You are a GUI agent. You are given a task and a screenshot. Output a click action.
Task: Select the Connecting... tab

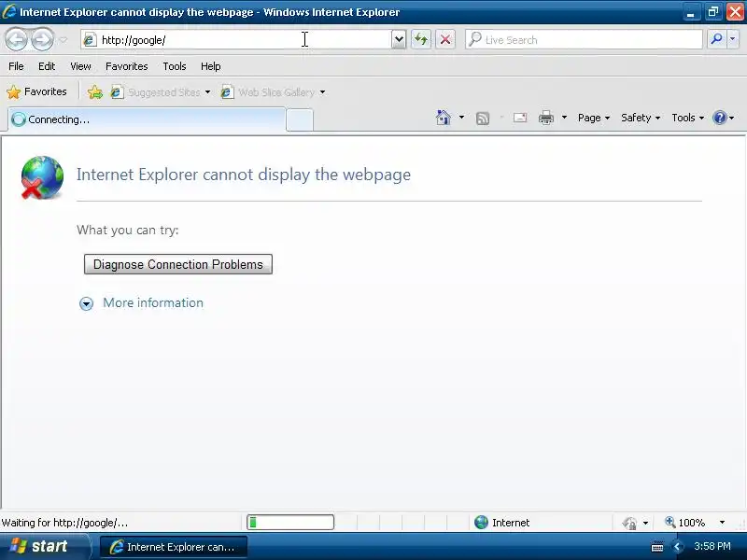pos(147,119)
